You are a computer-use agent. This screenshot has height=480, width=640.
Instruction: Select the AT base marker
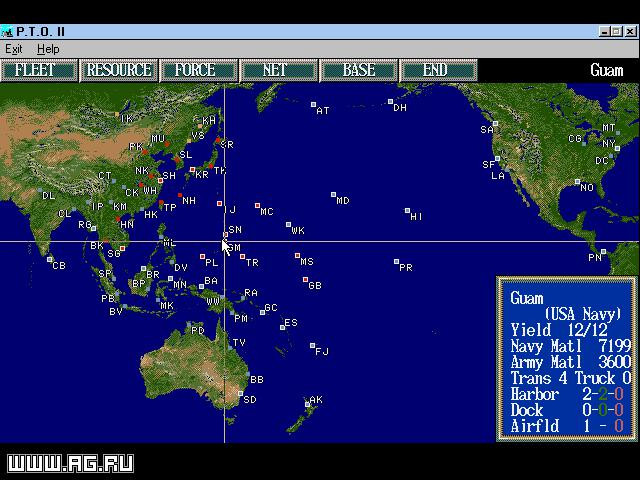[x=313, y=105]
